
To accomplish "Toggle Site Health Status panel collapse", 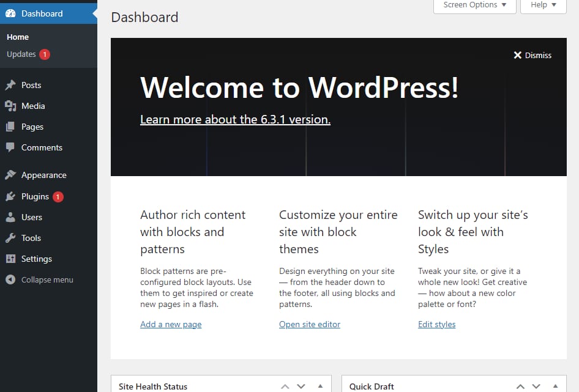I will point(321,386).
